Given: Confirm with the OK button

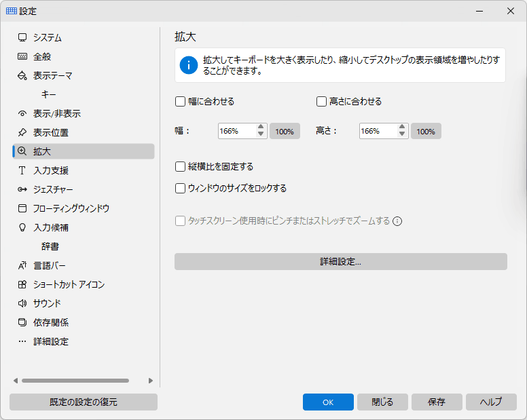Looking at the screenshot, I should click(328, 402).
